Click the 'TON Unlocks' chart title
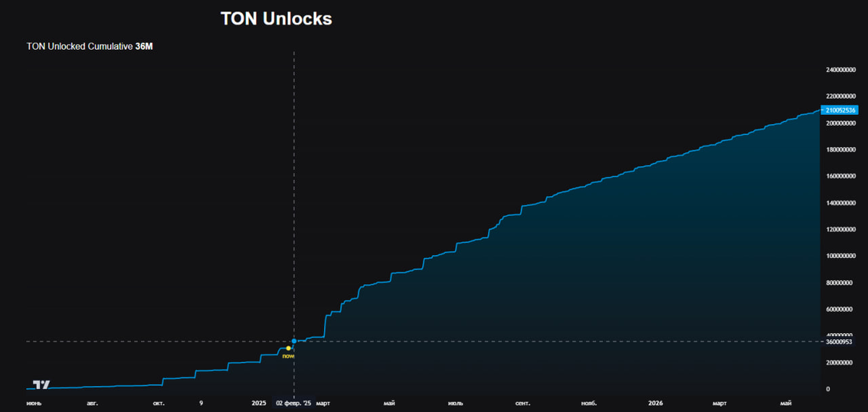868x412 pixels. (x=276, y=19)
